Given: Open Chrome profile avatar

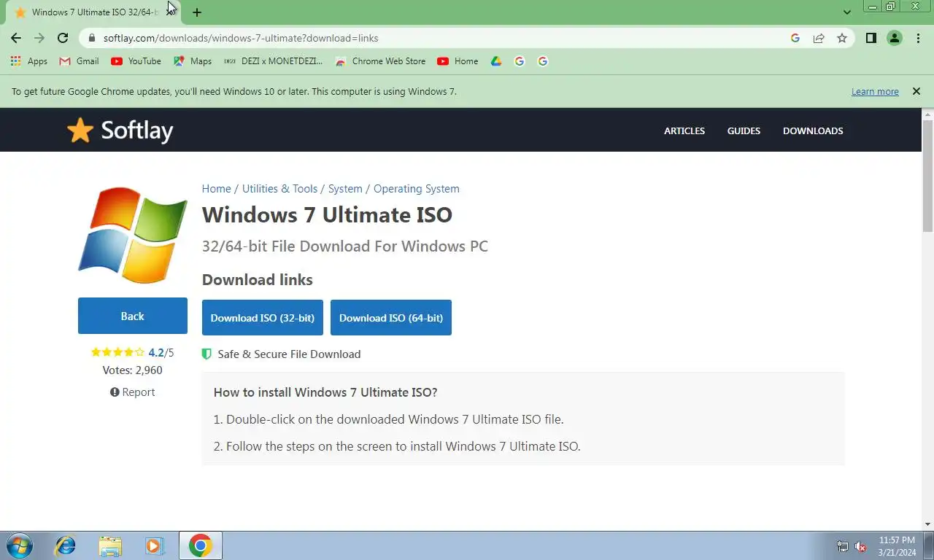Looking at the screenshot, I should click(895, 38).
